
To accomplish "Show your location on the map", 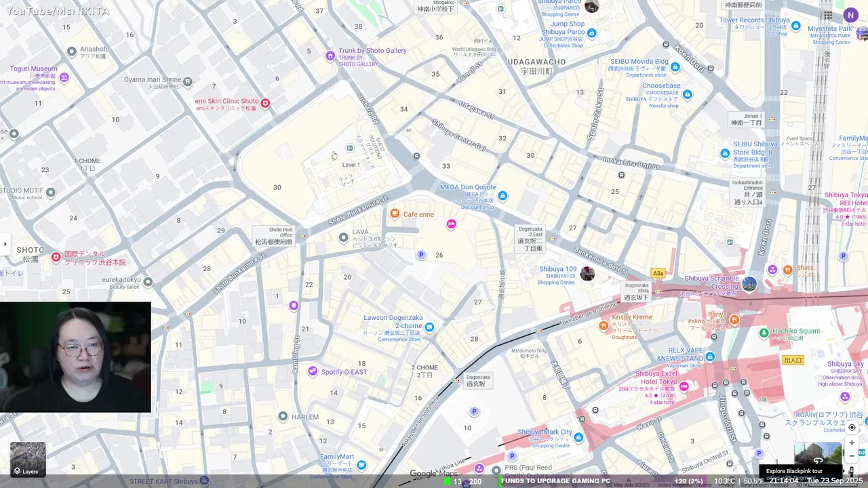I will click(x=852, y=428).
